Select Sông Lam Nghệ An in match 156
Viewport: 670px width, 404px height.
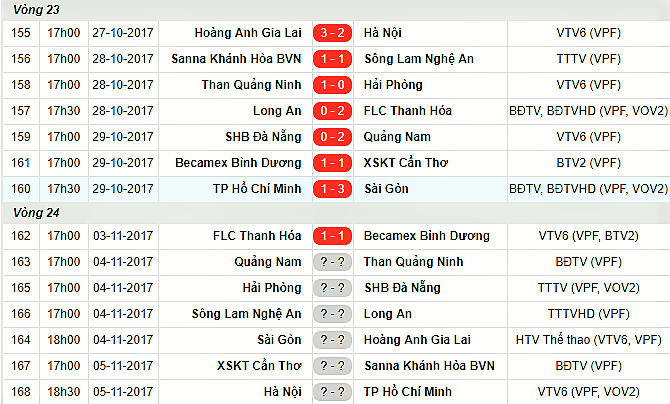pos(419,59)
